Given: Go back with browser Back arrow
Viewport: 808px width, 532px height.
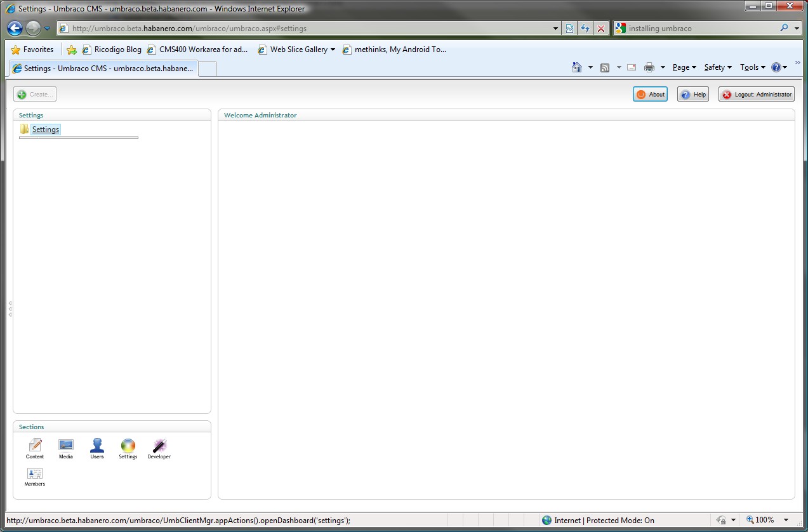Looking at the screenshot, I should coord(15,28).
